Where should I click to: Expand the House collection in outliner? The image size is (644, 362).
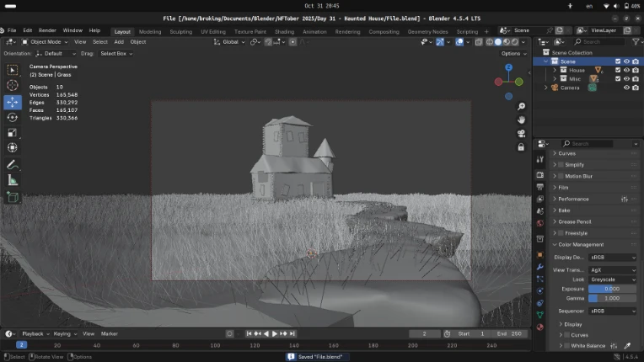555,70
